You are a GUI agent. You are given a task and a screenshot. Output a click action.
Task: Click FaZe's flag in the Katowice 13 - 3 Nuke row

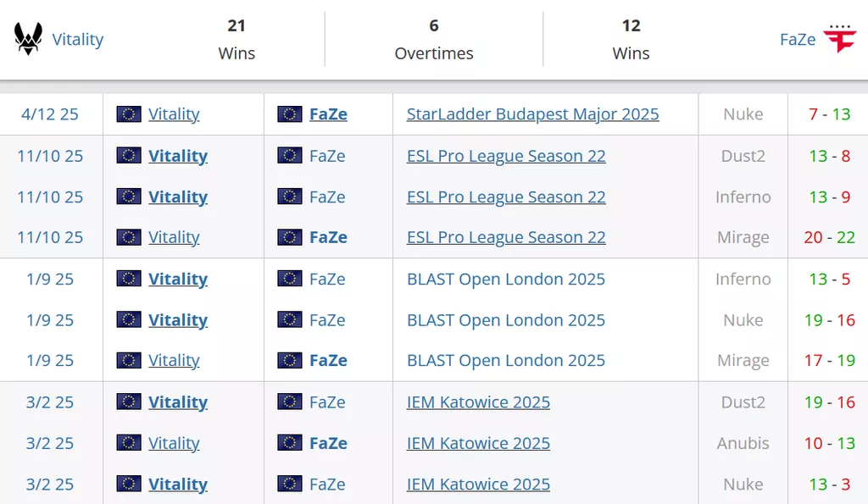coord(290,485)
